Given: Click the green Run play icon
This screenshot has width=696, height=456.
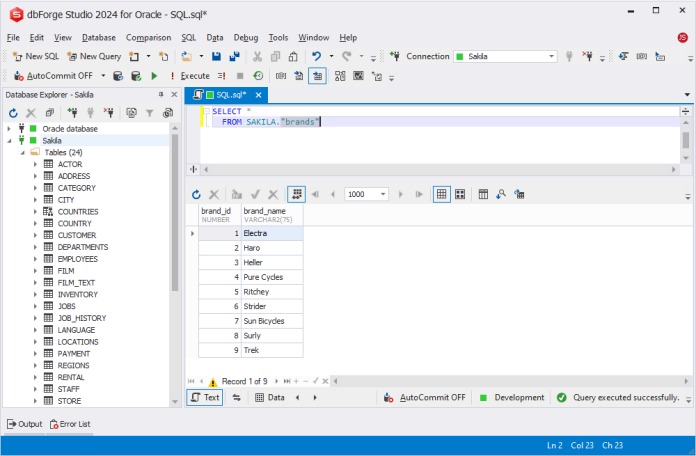Looking at the screenshot, I should click(x=154, y=76).
